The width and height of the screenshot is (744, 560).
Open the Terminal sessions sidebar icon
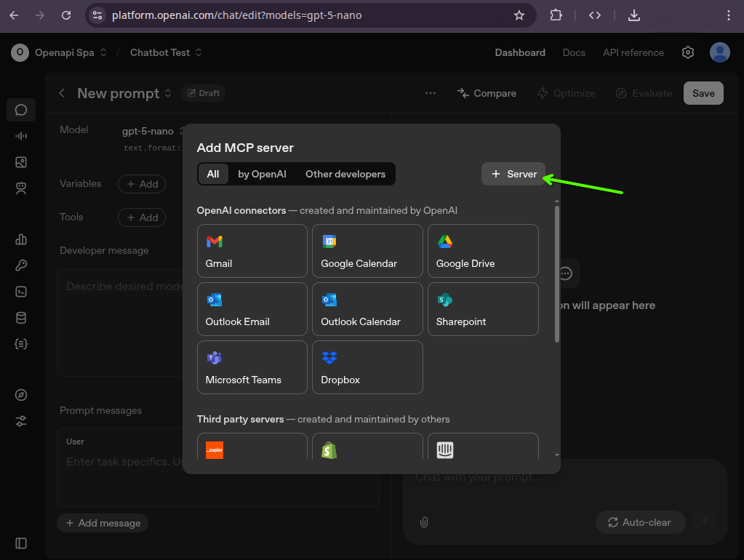[x=20, y=291]
